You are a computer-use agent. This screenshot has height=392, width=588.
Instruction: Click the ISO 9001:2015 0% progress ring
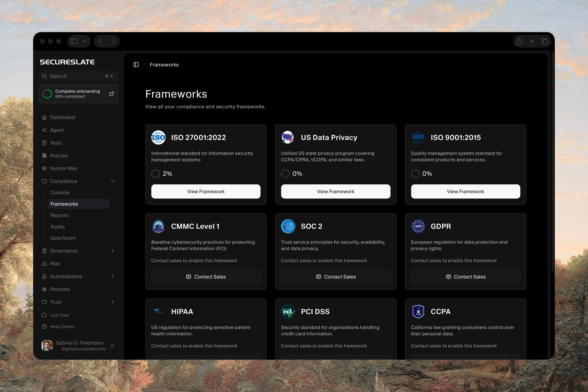tap(415, 174)
